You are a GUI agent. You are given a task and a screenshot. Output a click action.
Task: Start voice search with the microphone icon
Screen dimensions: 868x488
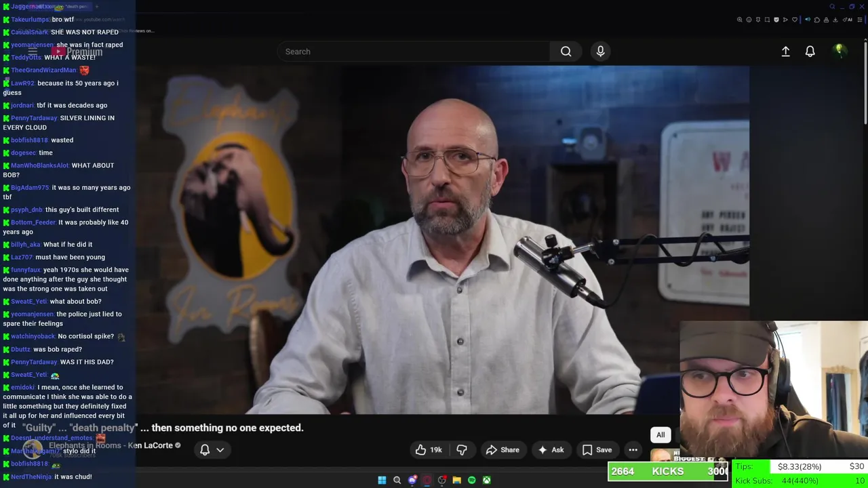coord(600,52)
